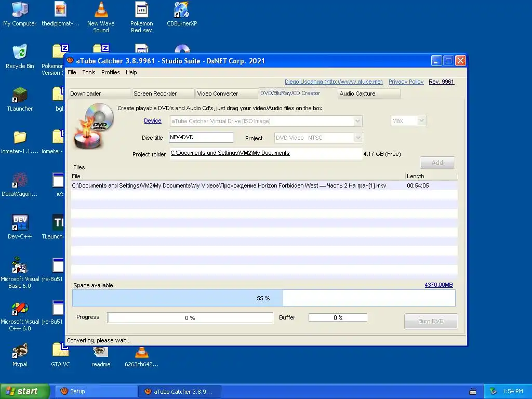This screenshot has width=532, height=399.
Task: Click the Length column header
Action: [431, 176]
